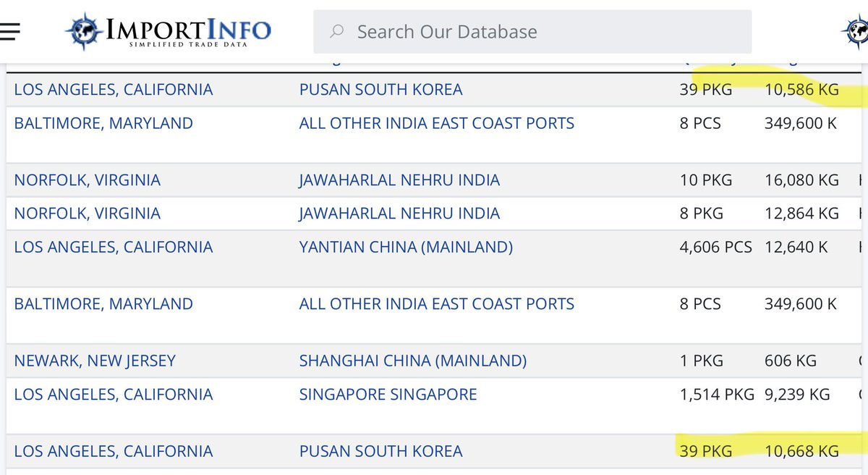Select the 12,864 KG weight value
Viewport: 868px width, 475px height.
pos(801,214)
